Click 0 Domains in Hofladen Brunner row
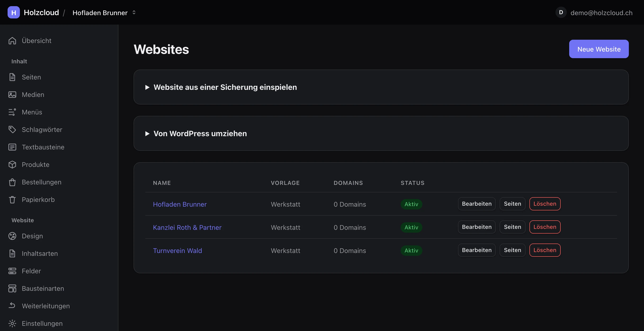Viewport: 644px width, 331px height. coord(349,204)
